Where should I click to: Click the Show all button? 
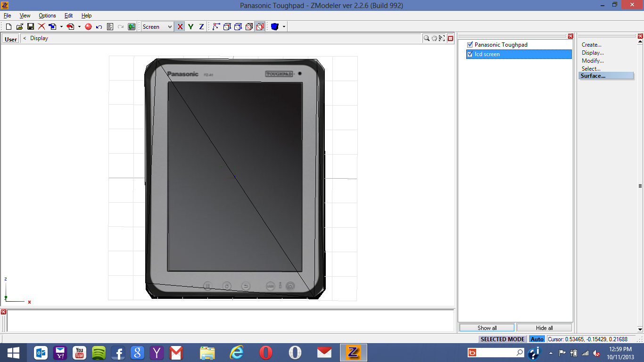[487, 328]
